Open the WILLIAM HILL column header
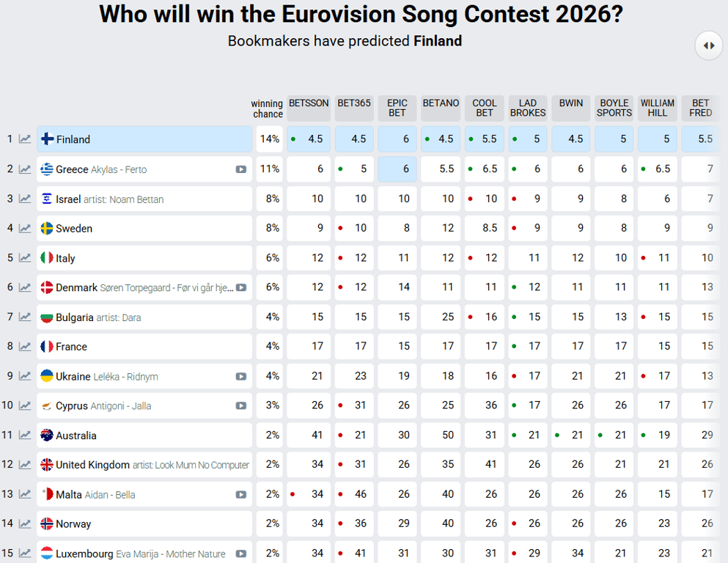 point(658,108)
